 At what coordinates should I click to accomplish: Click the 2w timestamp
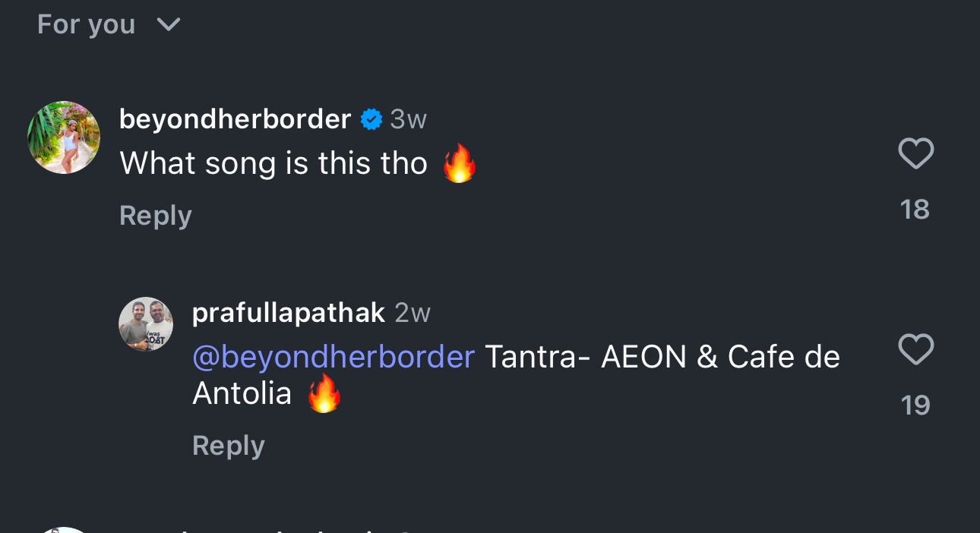coord(413,313)
